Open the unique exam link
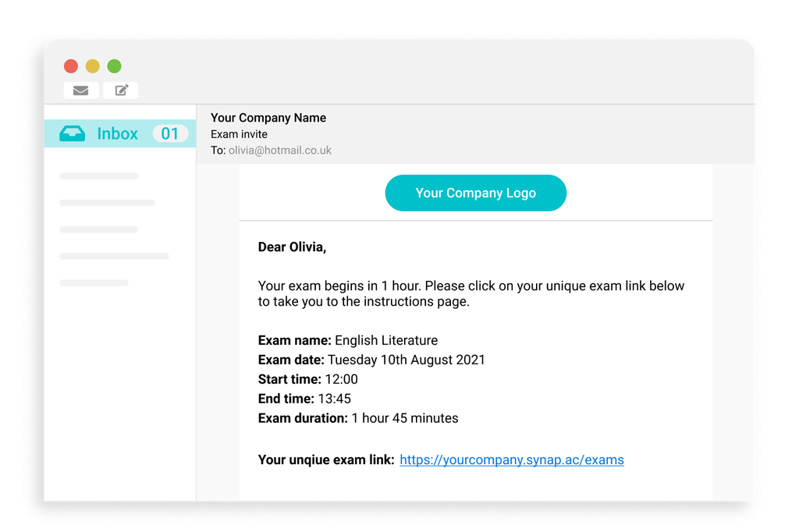The height and width of the screenshot is (532, 799). [x=511, y=459]
